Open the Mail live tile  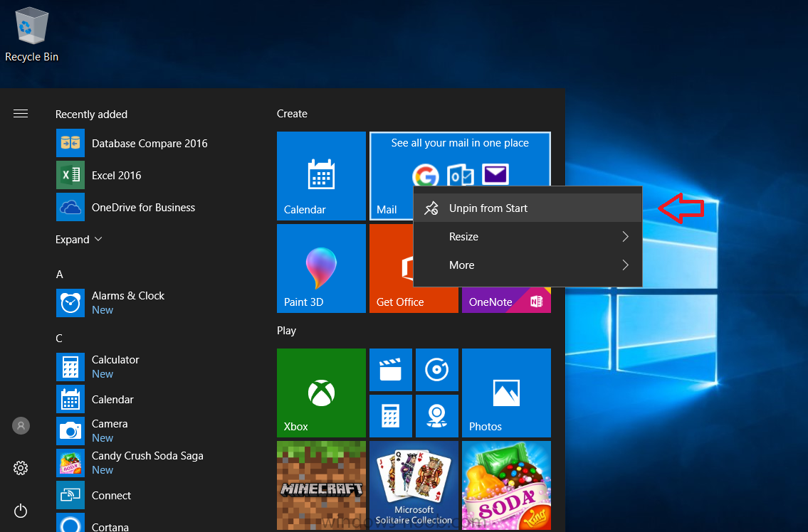point(392,176)
